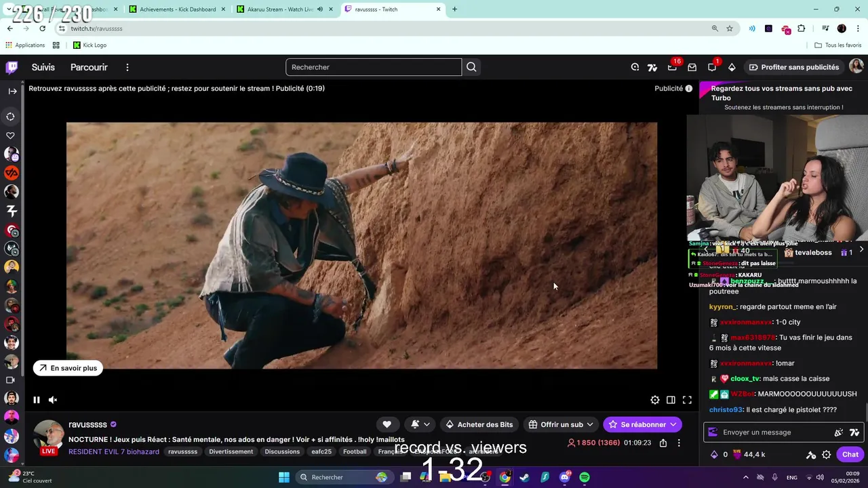Open notifications inbox with 16 badge
868x488 pixels.
coord(672,67)
